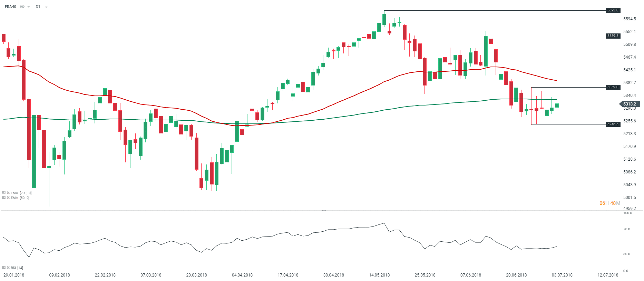
Task: Open settings icon for RSI [14] indicator
Action: click(4, 267)
